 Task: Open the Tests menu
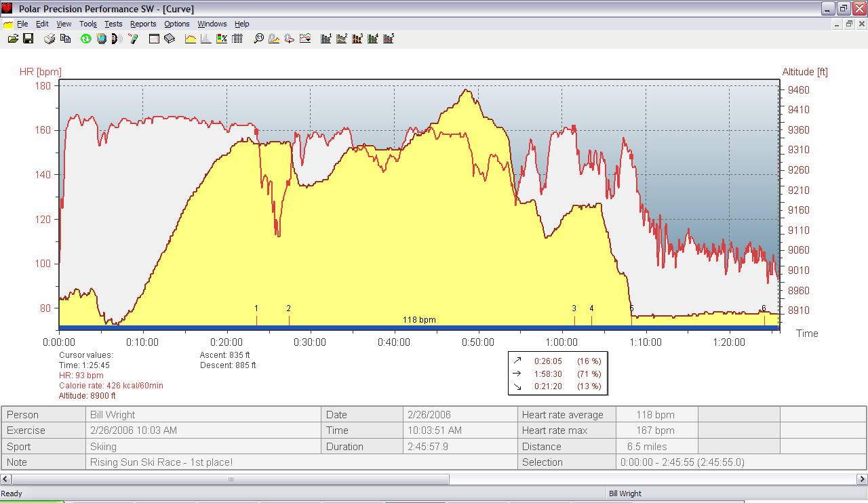[113, 24]
